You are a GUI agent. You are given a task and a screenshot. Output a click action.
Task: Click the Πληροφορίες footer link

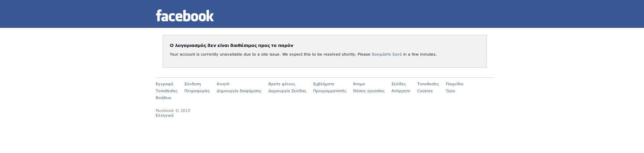coord(197,91)
